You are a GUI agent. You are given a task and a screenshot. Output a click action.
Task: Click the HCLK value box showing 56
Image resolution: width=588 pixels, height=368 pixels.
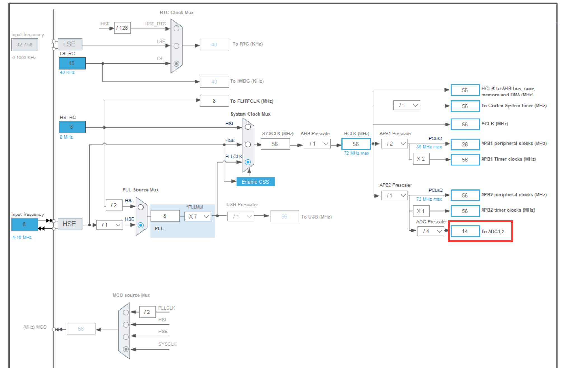coord(356,144)
